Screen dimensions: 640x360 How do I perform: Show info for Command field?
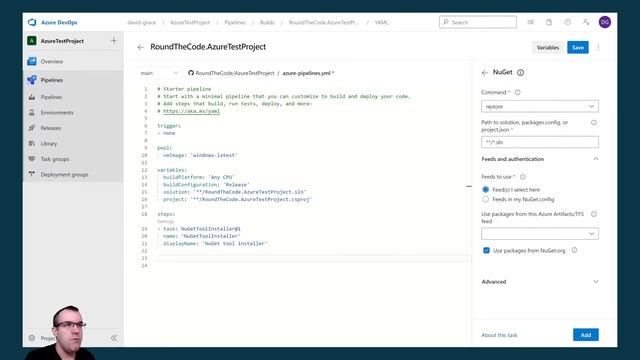coord(518,93)
